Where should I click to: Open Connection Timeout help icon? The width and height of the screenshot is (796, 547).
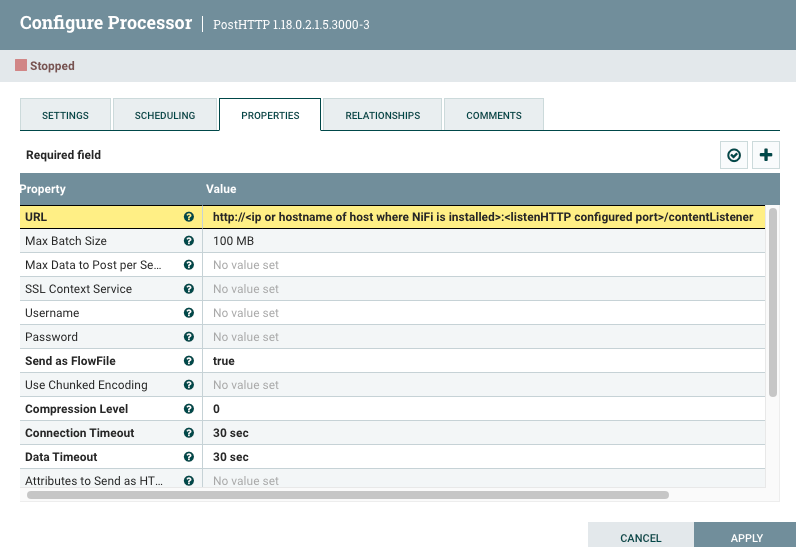click(189, 433)
